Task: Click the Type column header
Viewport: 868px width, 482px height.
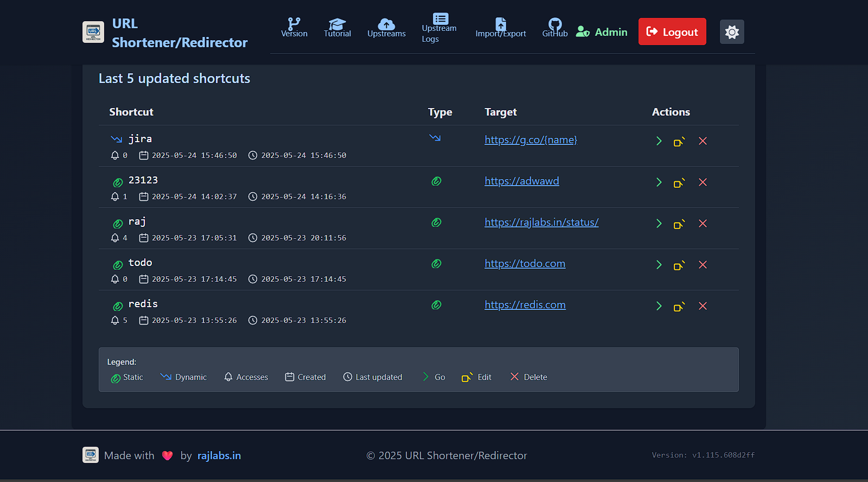Action: tap(440, 112)
